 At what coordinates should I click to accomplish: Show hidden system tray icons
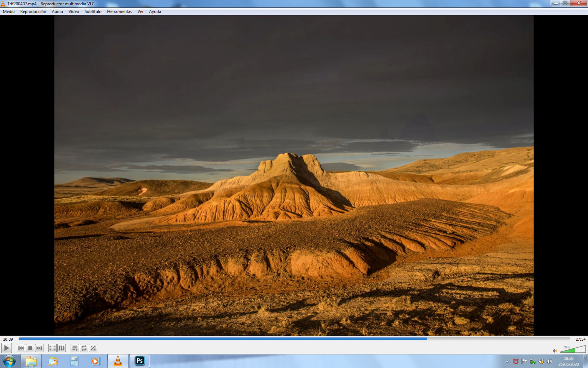507,362
